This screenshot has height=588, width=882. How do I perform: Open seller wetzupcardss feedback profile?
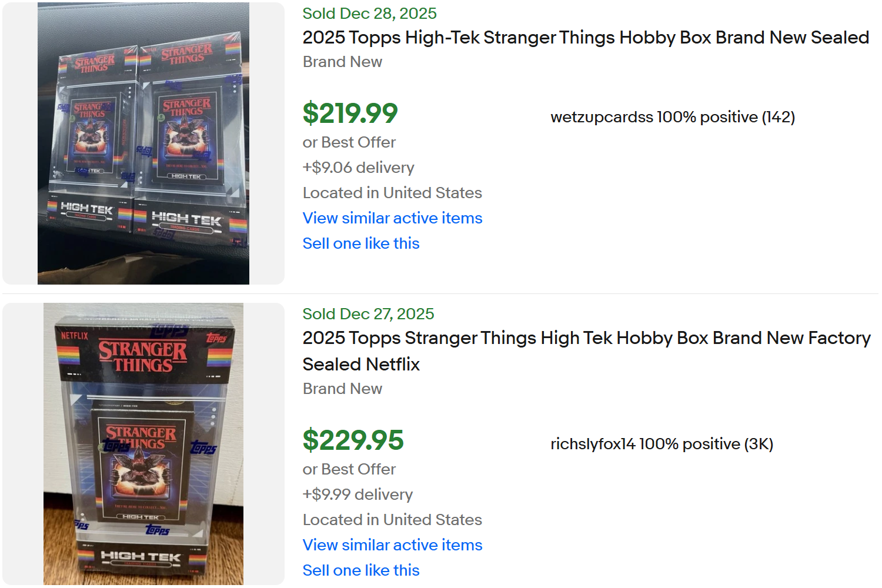tap(672, 117)
